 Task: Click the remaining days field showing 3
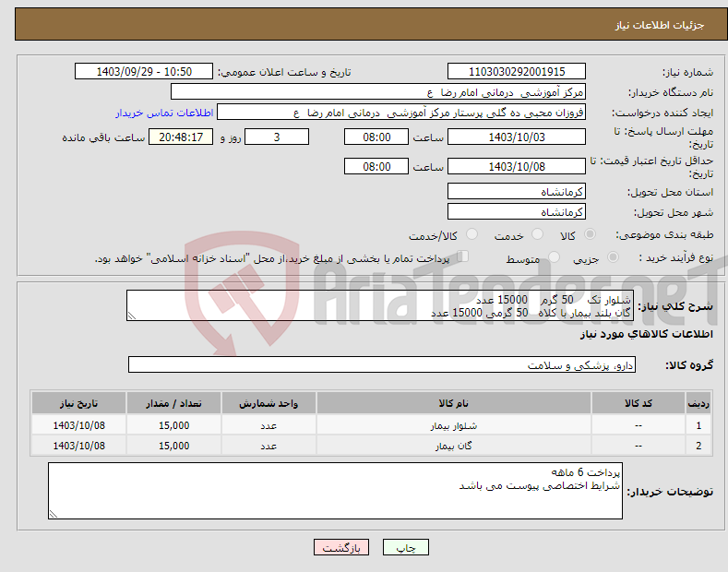pyautogui.click(x=277, y=137)
